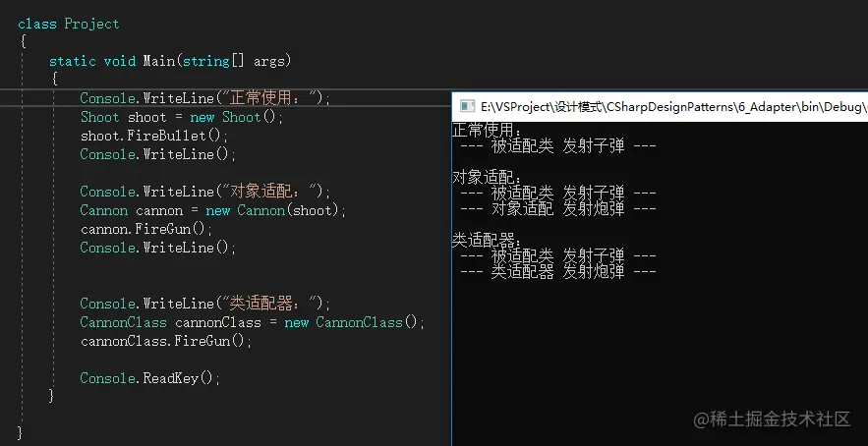Click the "shoot.FireBullet();" code line
Image resolution: width=868 pixels, height=446 pixels.
pos(154,137)
